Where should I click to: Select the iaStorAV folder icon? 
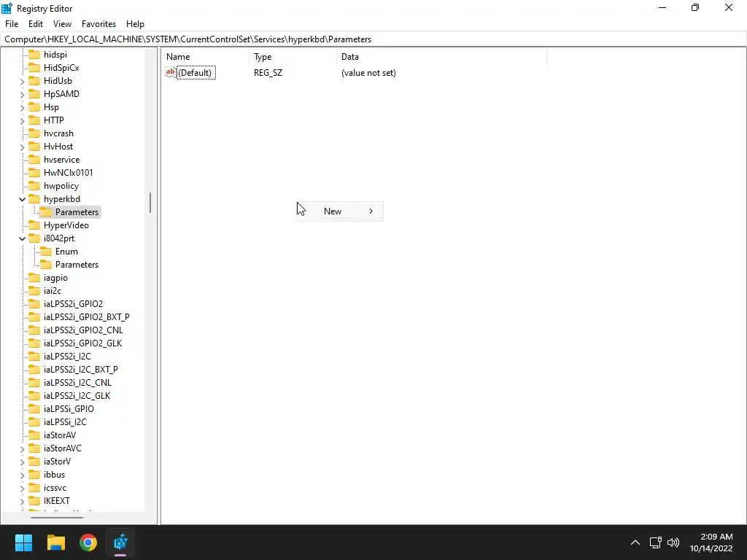[34, 435]
